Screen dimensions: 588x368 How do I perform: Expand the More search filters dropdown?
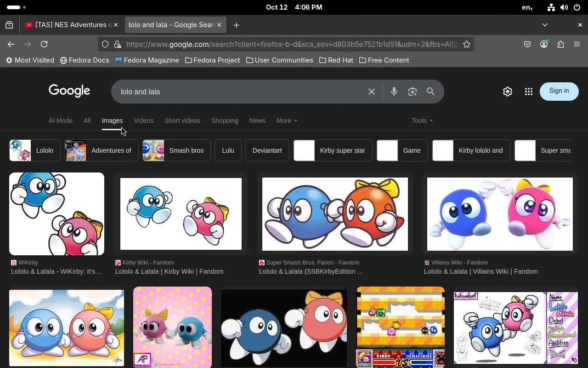tap(287, 121)
